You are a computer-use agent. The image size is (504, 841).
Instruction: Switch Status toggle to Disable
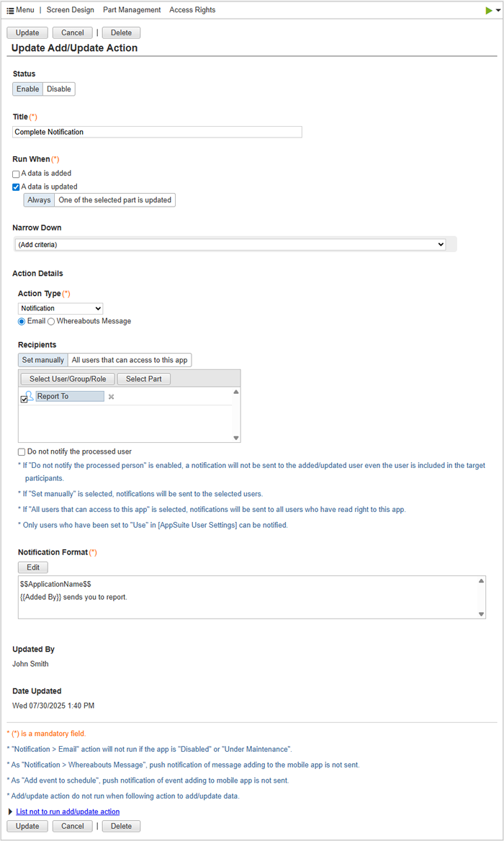59,89
